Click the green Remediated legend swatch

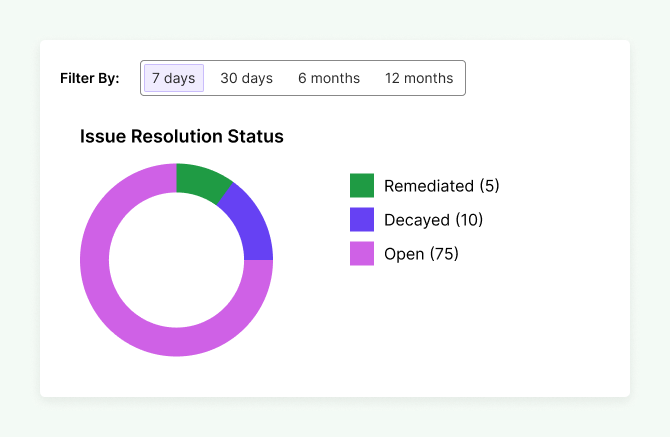click(362, 185)
